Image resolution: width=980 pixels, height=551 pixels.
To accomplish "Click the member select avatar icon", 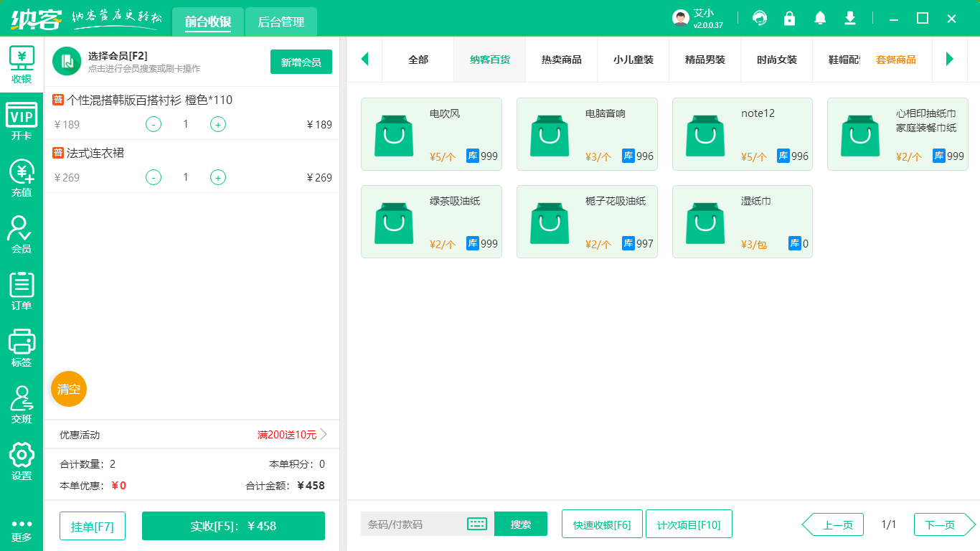I will (67, 61).
